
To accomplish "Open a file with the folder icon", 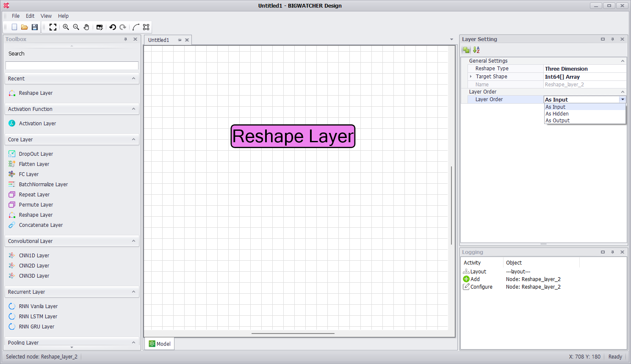I will (x=25, y=27).
